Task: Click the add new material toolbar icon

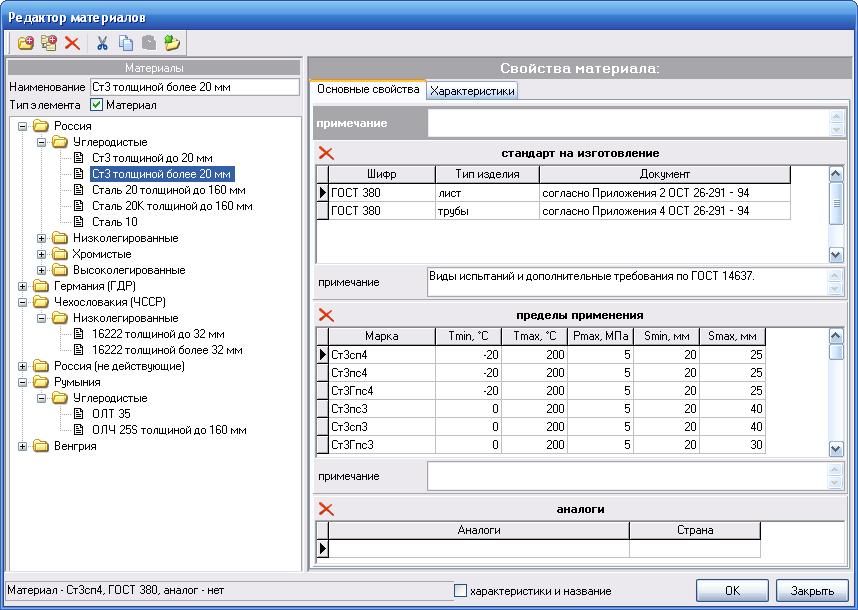Action: (49, 43)
